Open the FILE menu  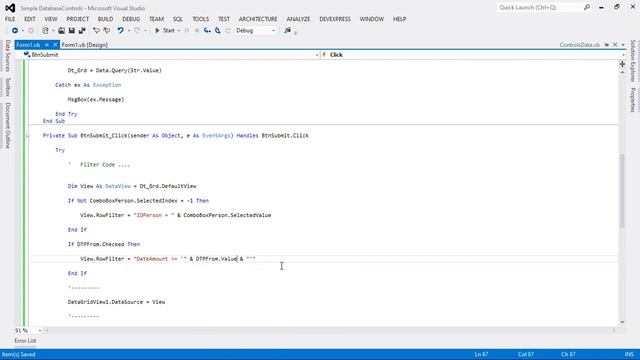coord(10,19)
